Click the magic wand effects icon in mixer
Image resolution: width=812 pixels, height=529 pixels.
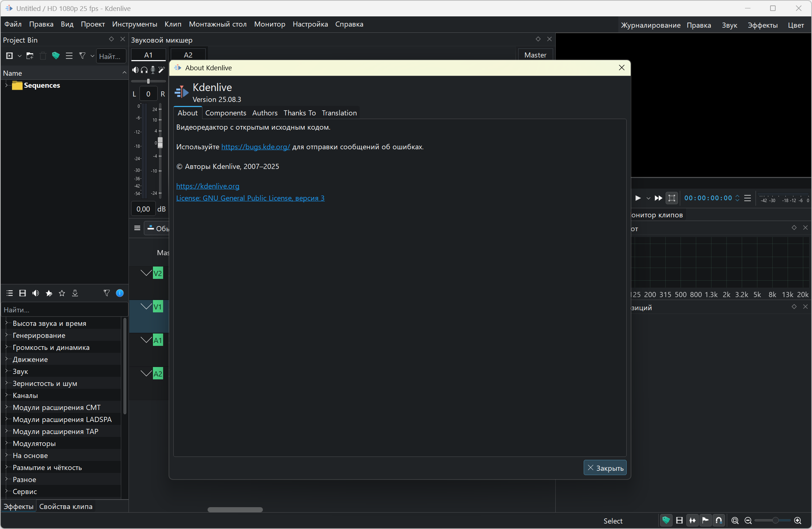[x=162, y=70]
